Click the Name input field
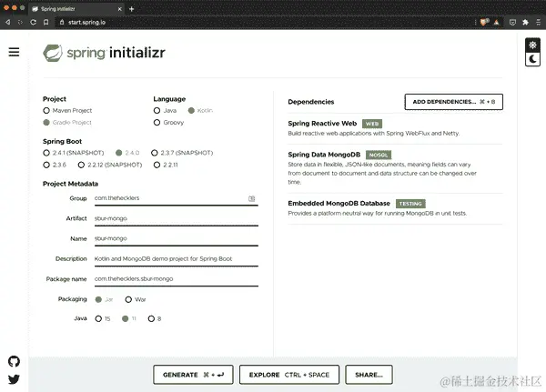Screen dimensions: 546x392 click(177, 239)
